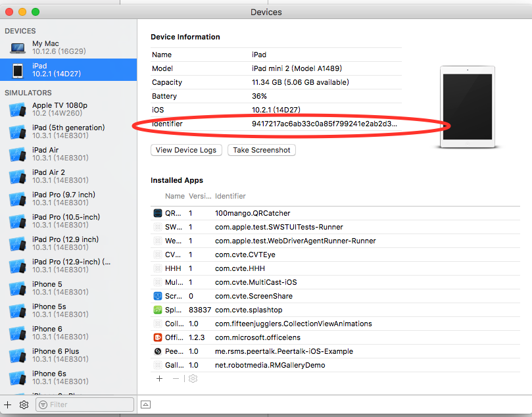532x417 pixels.
Task: Add an app with the plus icon
Action: [x=159, y=378]
